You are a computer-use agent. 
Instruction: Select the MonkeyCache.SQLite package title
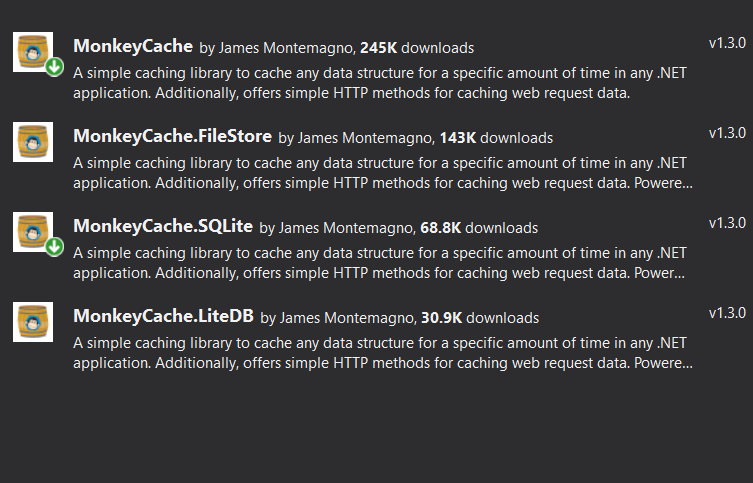[163, 226]
